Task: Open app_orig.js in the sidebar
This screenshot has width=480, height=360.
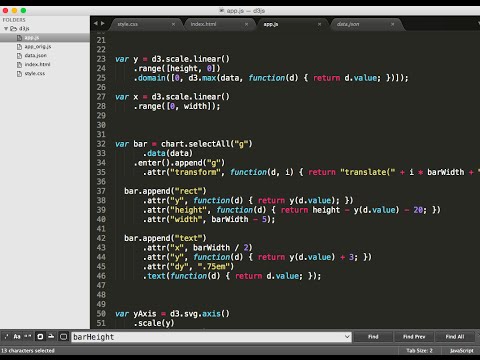Action: pyautogui.click(x=45, y=47)
